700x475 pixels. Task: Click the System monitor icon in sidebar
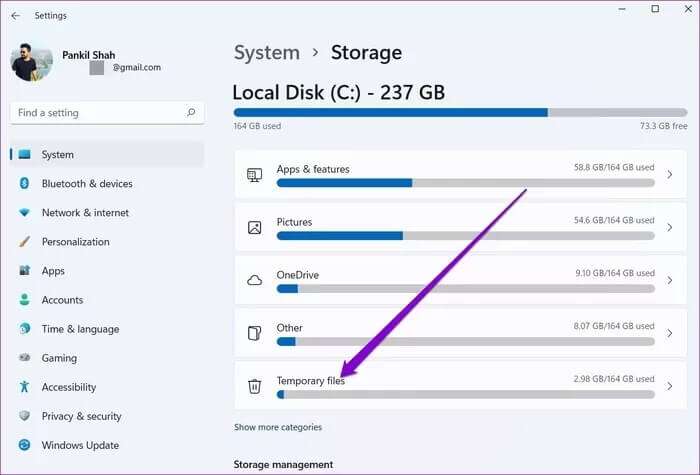[25, 154]
